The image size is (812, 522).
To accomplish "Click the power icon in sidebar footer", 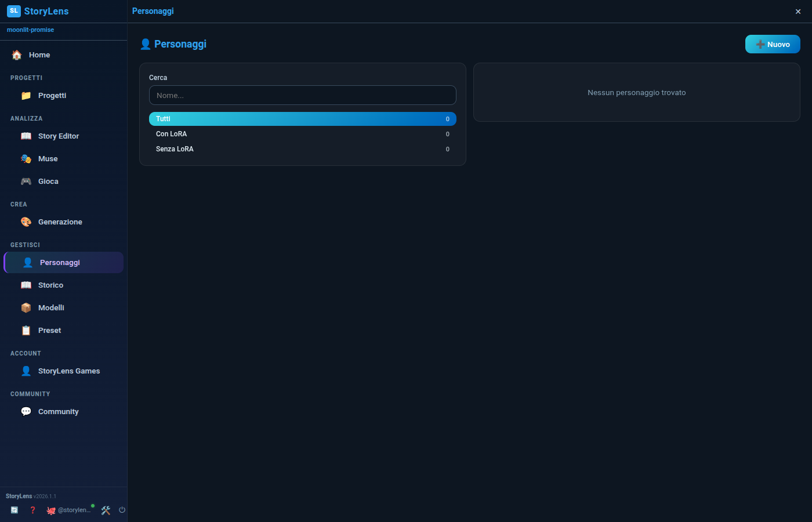I will point(122,510).
